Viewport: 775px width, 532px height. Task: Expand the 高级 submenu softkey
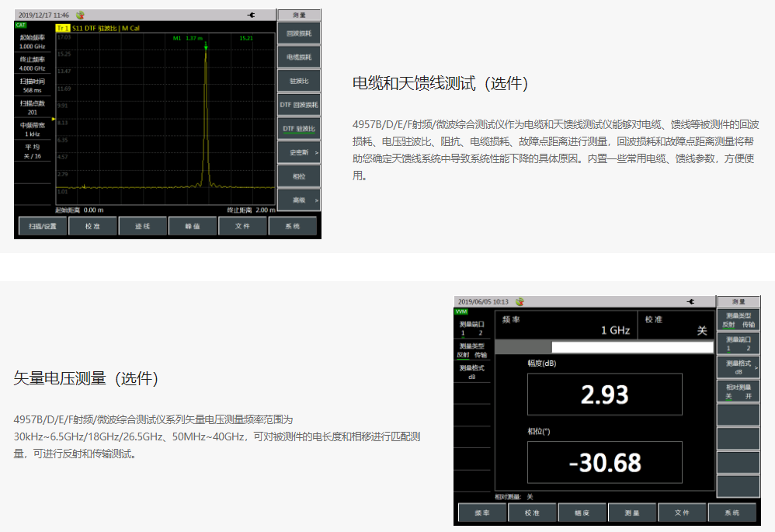(x=298, y=200)
